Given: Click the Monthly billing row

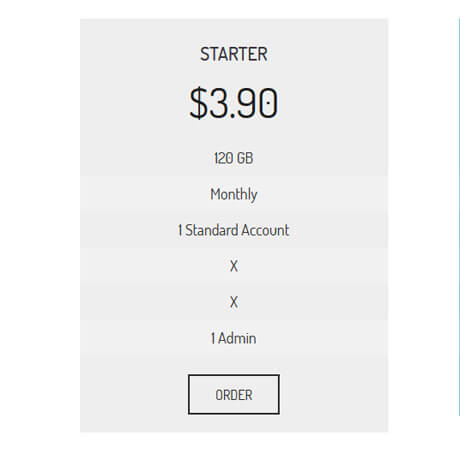Looking at the screenshot, I should pos(234,194).
